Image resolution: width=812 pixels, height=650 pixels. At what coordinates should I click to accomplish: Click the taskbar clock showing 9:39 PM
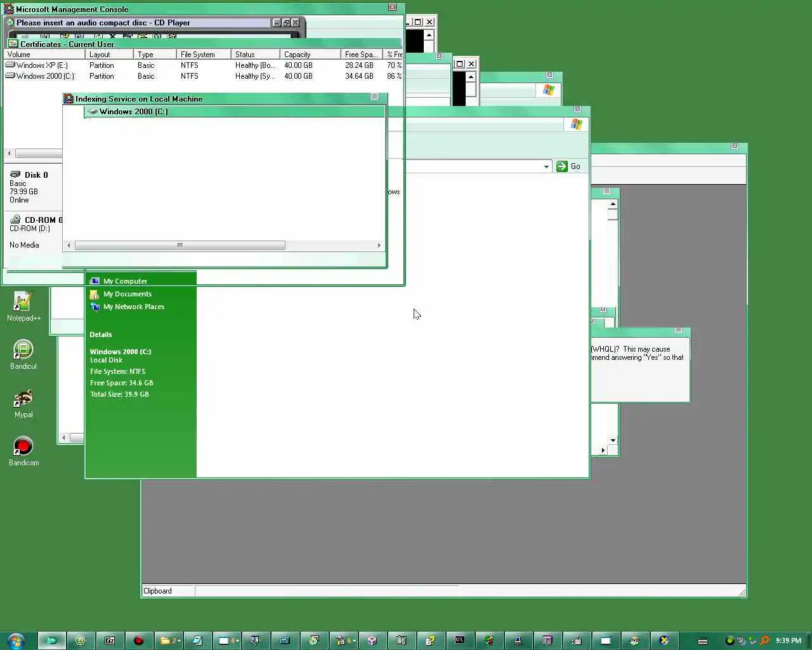[x=788, y=640]
